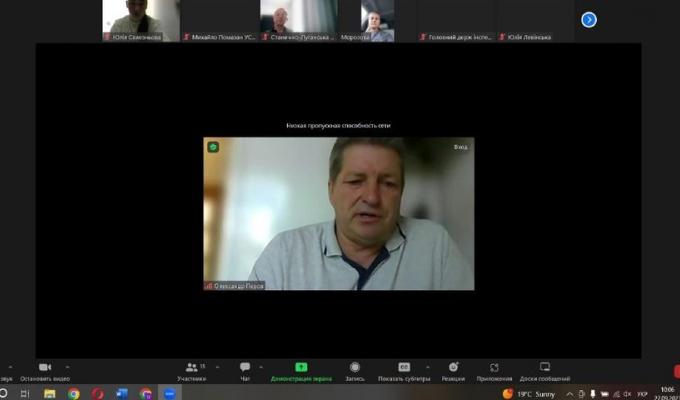680x400 pixels.
Task: Select the Головний держ інспе... participant tile
Action: click(x=457, y=20)
